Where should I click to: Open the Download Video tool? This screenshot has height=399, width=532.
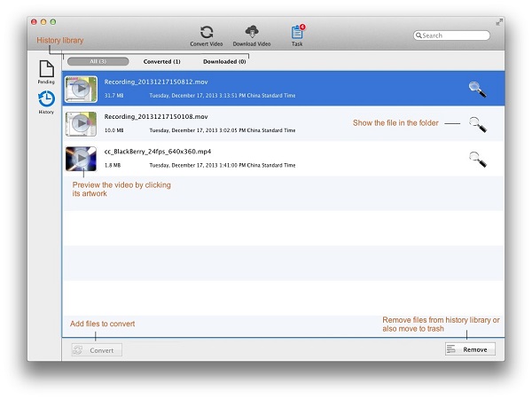click(x=252, y=36)
